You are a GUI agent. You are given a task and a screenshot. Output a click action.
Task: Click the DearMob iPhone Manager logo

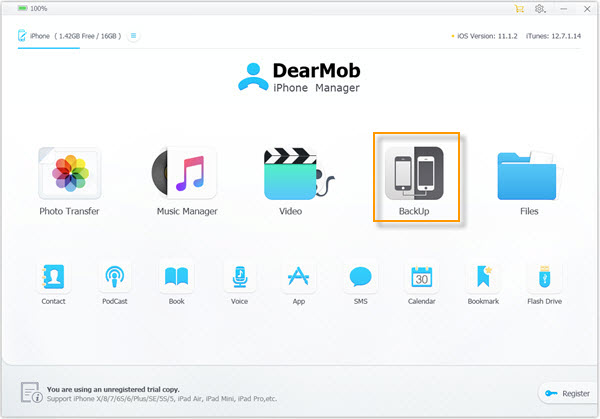pos(299,78)
